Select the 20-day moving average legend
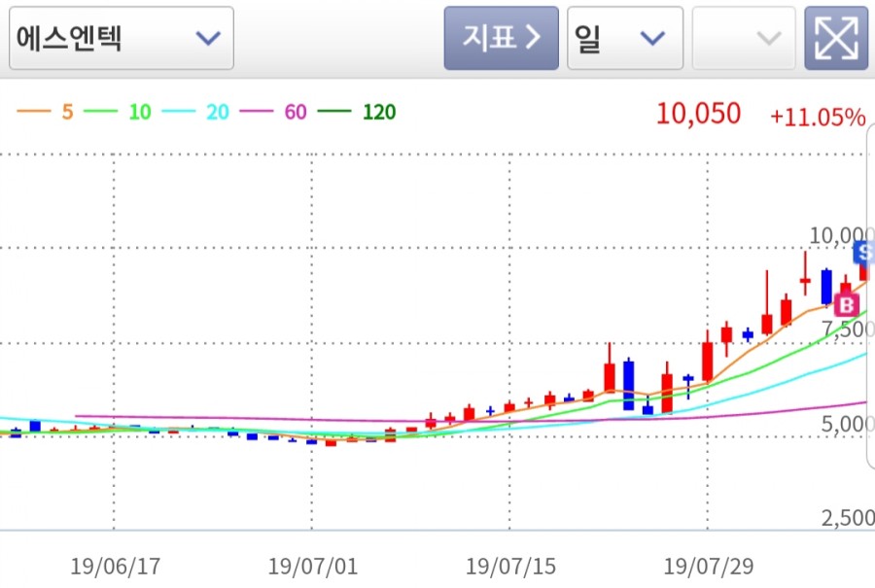 (195, 112)
